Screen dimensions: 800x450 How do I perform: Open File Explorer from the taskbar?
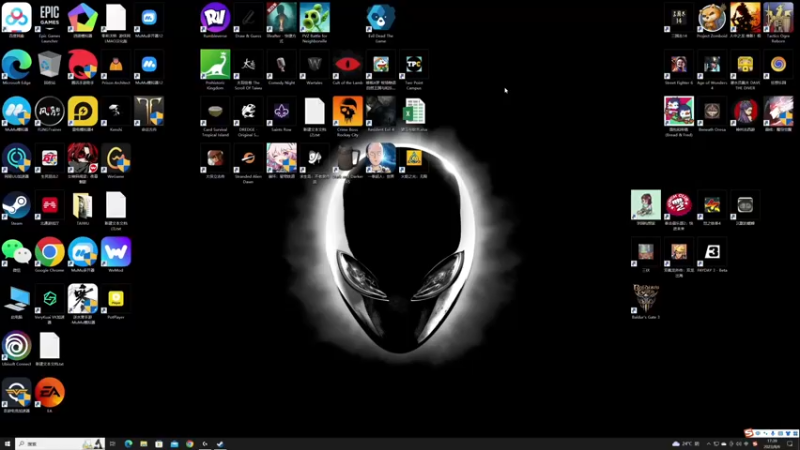click(143, 444)
